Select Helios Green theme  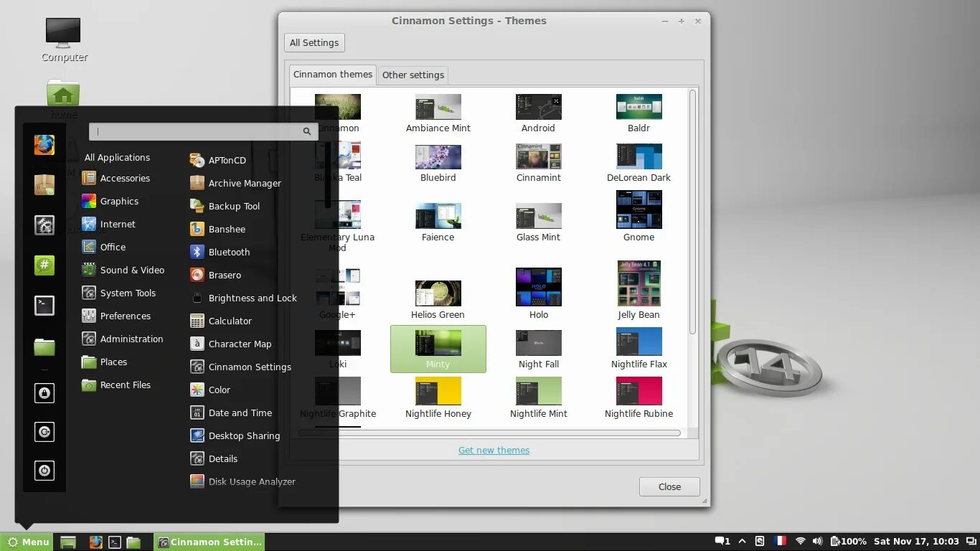[438, 300]
